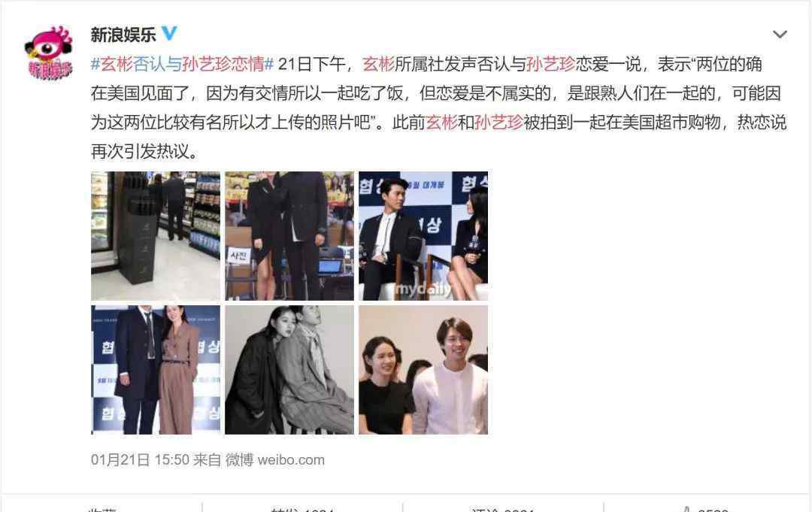Click 孙艺珍 link after 否认与 in the sentence
The width and height of the screenshot is (812, 512).
click(x=550, y=64)
